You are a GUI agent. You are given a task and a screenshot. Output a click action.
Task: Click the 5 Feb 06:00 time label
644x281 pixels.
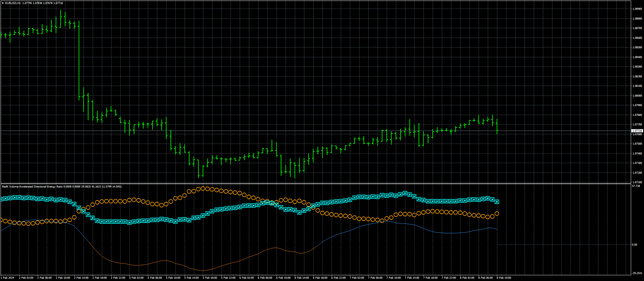(155, 278)
